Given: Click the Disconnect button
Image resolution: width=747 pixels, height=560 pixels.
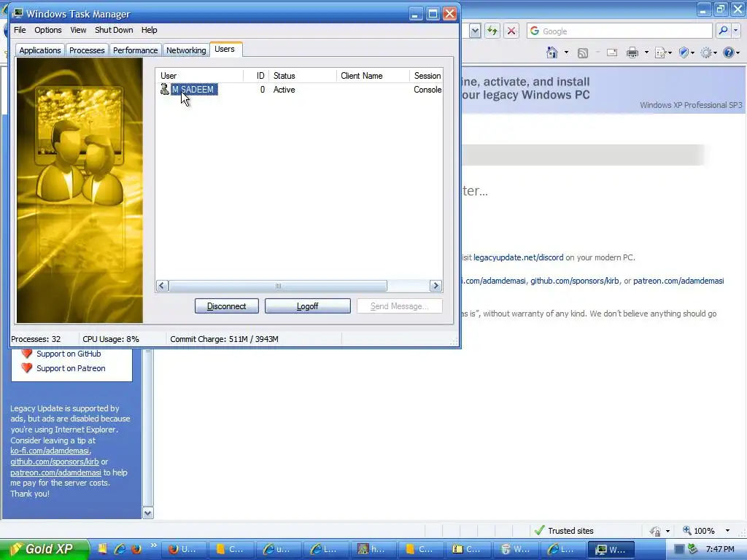Looking at the screenshot, I should pyautogui.click(x=227, y=306).
